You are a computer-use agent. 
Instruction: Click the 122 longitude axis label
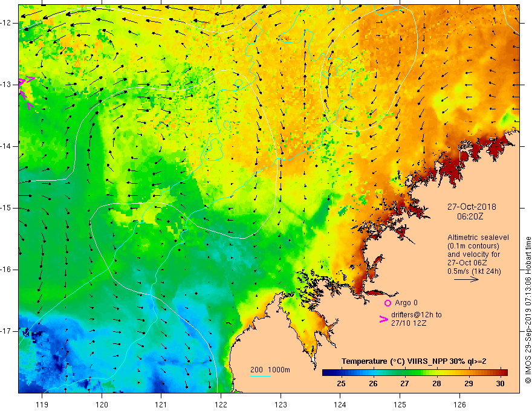coord(221,404)
